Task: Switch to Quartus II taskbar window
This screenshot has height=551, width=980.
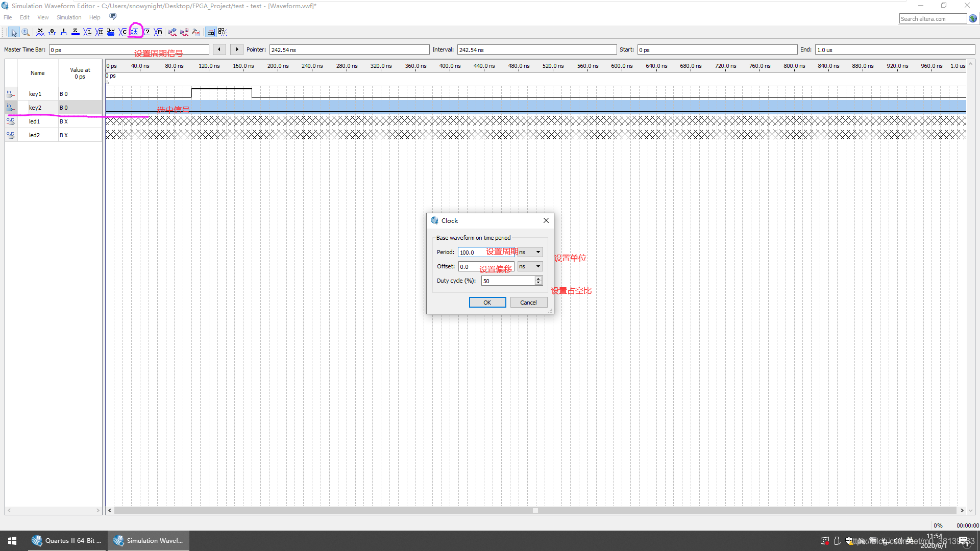Action: click(x=67, y=540)
